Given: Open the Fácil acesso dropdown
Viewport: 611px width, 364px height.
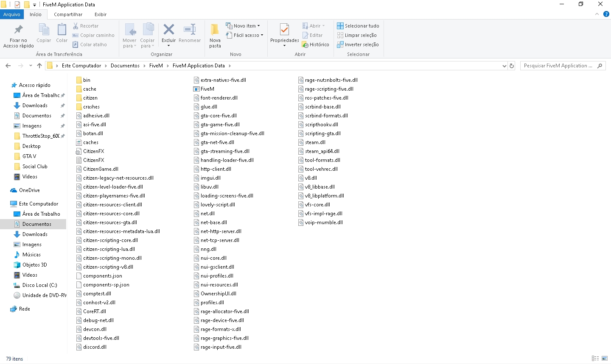Looking at the screenshot, I should pos(244,35).
